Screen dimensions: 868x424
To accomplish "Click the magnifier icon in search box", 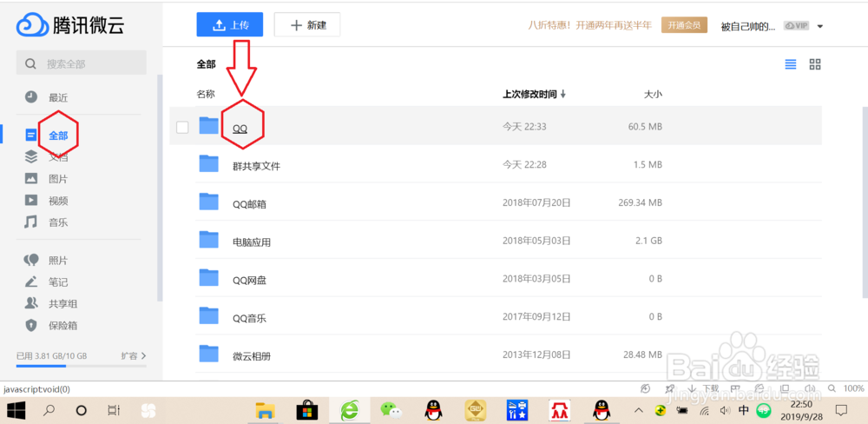I will [31, 63].
